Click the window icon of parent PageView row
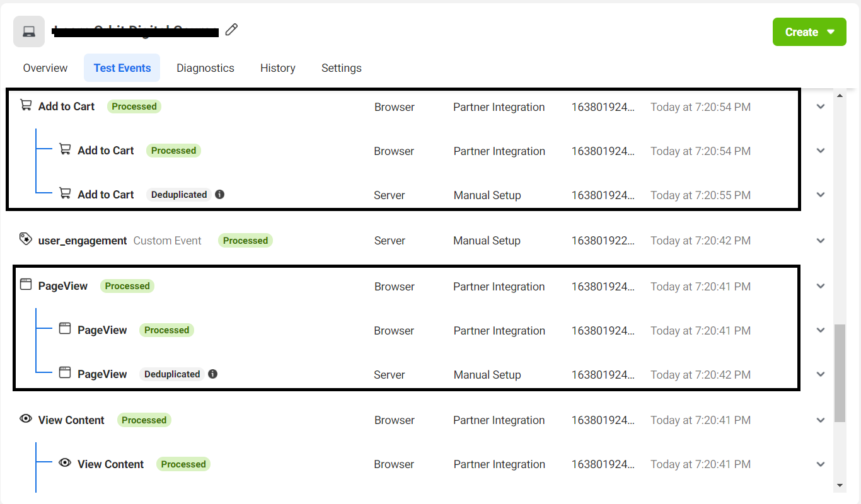Image resolution: width=861 pixels, height=504 pixels. [x=26, y=284]
